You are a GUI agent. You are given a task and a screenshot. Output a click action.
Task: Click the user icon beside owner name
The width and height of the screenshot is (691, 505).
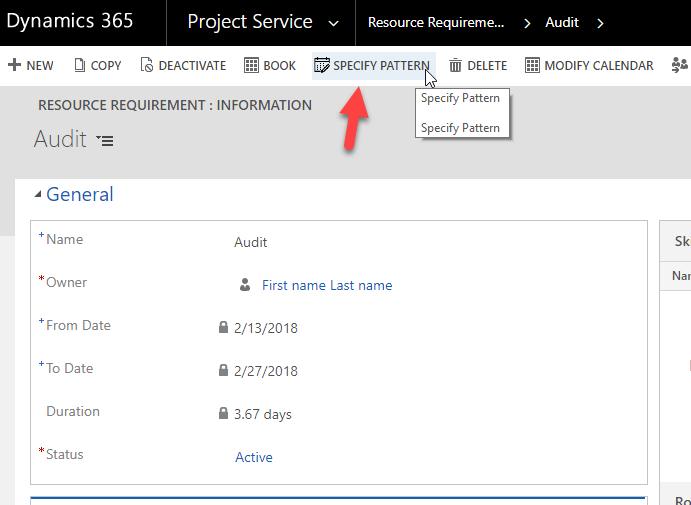point(245,285)
